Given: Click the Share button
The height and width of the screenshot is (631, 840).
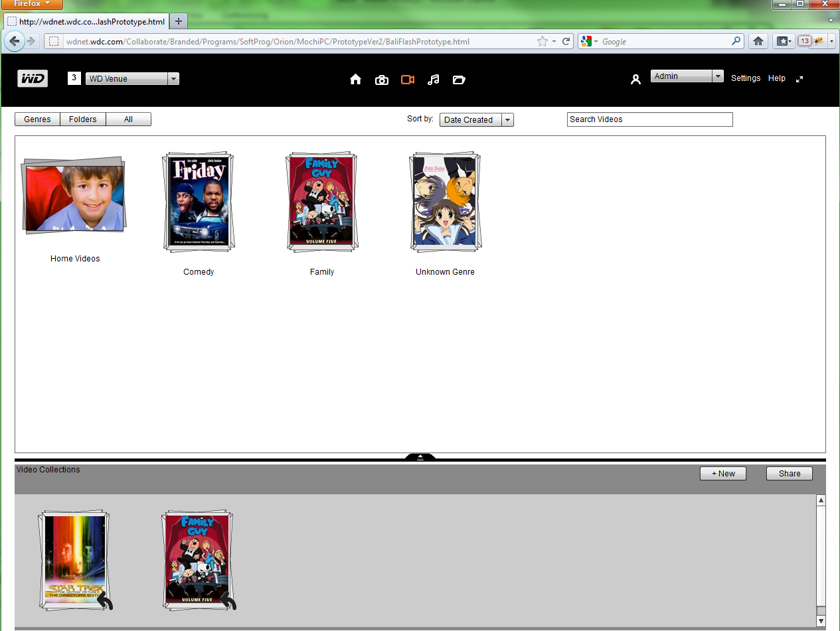Looking at the screenshot, I should [x=790, y=474].
